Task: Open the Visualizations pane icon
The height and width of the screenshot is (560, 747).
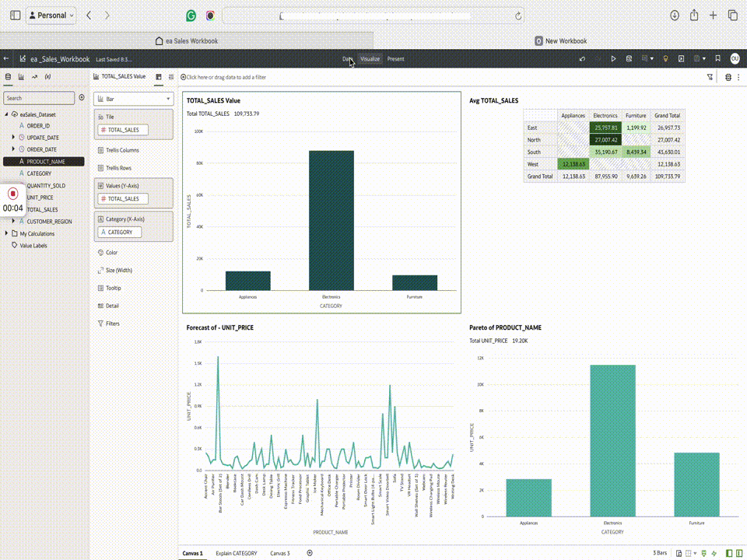Action: (x=21, y=77)
